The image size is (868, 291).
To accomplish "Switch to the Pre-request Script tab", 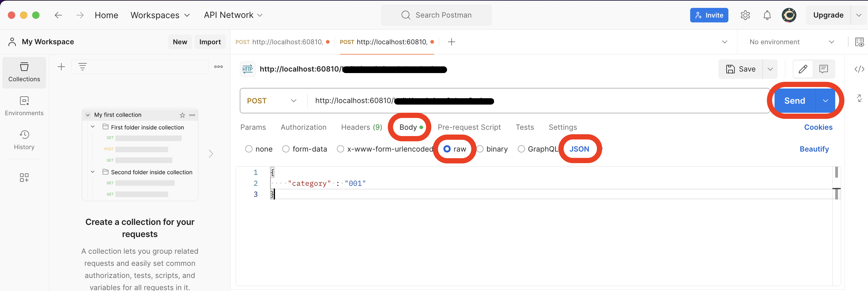I will tap(469, 127).
